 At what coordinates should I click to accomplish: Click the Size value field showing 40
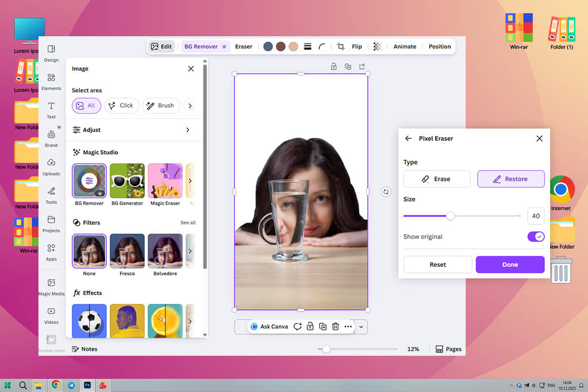pos(536,216)
